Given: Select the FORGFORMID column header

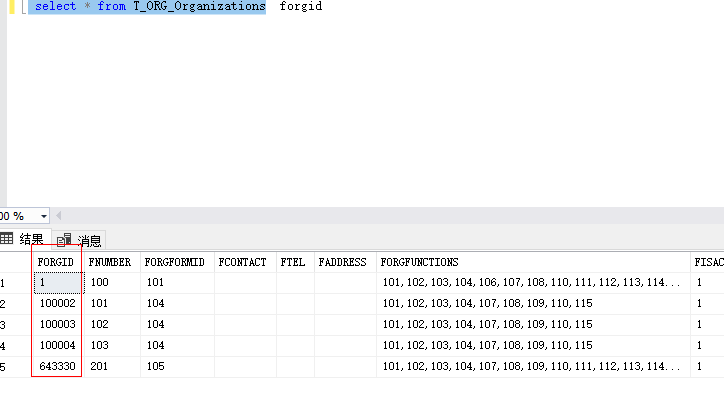Looking at the screenshot, I should pos(175,262).
